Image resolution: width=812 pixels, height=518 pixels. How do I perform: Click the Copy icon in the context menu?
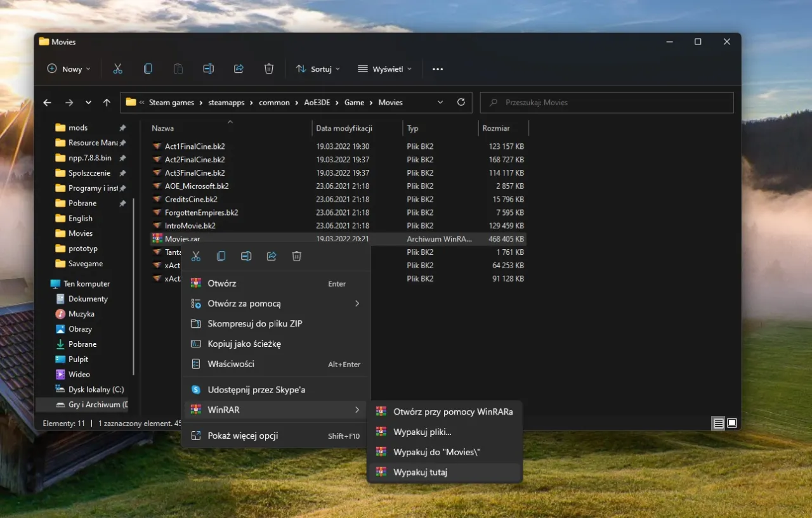point(221,256)
